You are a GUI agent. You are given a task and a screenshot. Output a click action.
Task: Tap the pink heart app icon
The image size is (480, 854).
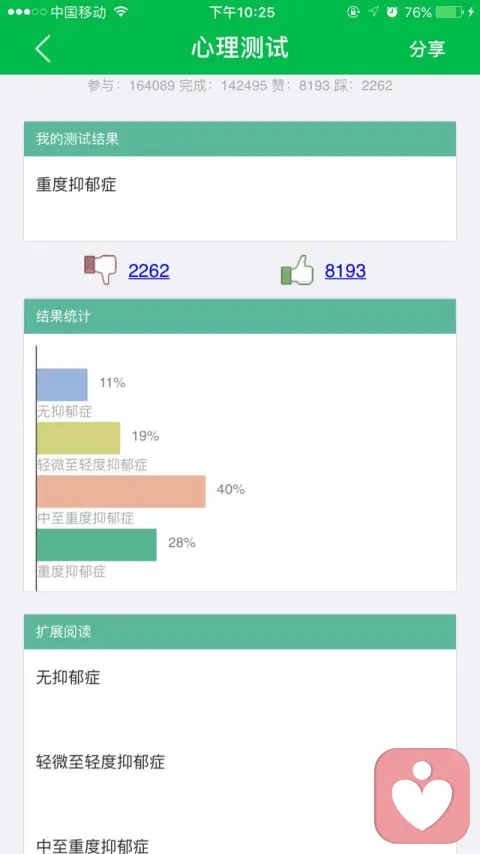click(422, 795)
